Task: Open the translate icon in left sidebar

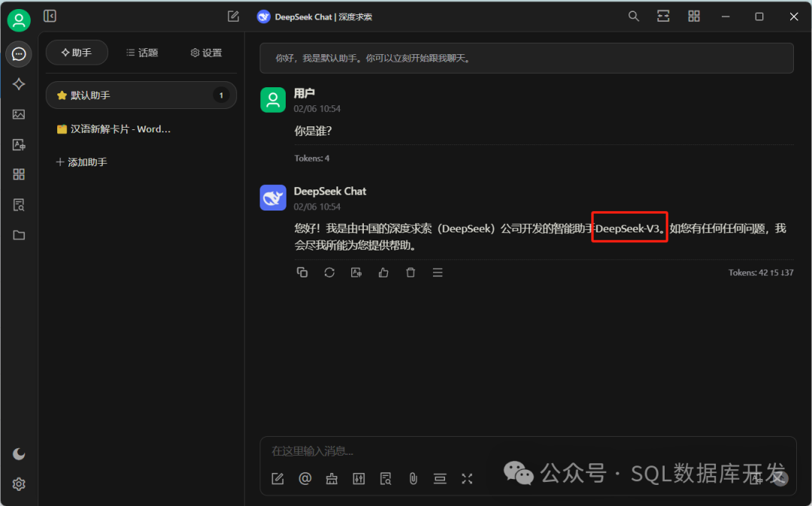Action: point(19,144)
